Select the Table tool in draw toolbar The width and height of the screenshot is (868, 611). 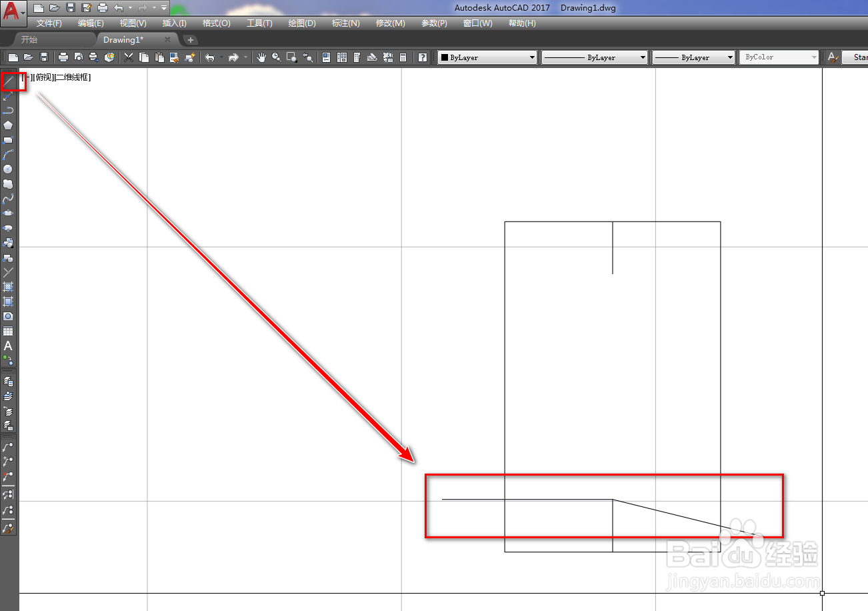(8, 332)
